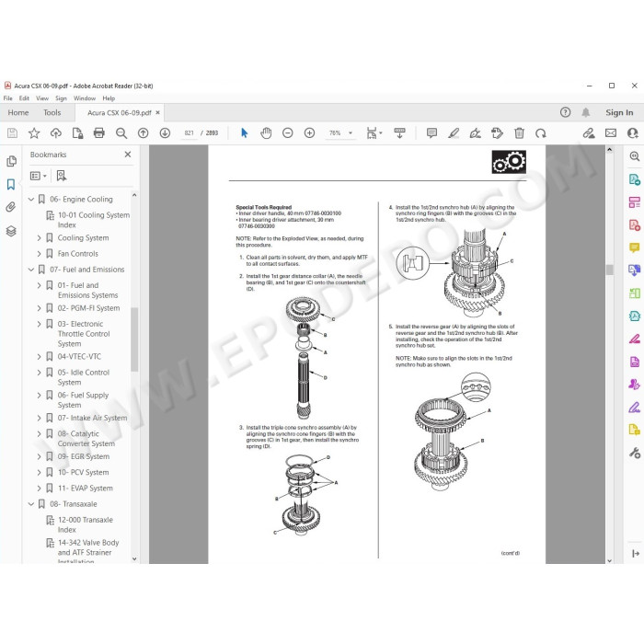Click the 07- Intake Air System bookmark
Screen dimensions: 644x644
(92, 418)
